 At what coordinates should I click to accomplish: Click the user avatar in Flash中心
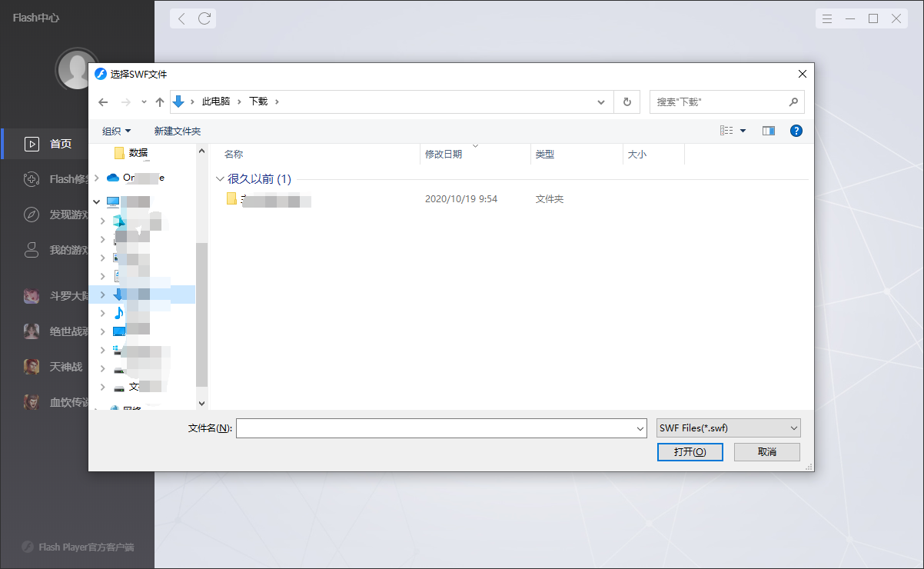tap(77, 69)
